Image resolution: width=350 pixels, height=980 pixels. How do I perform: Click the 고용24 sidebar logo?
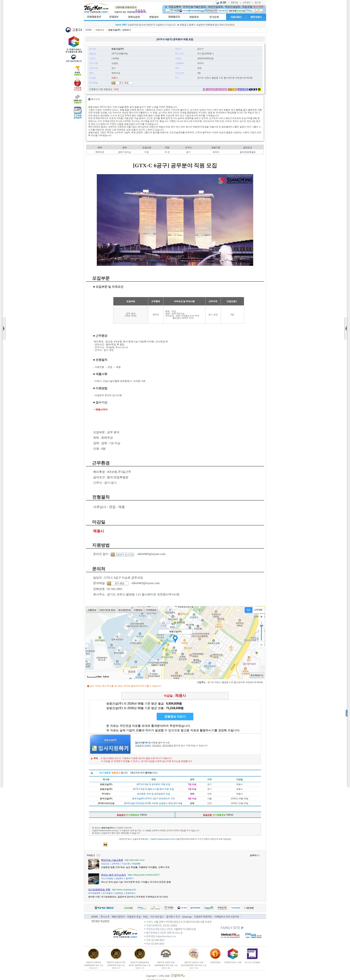tap(74, 30)
